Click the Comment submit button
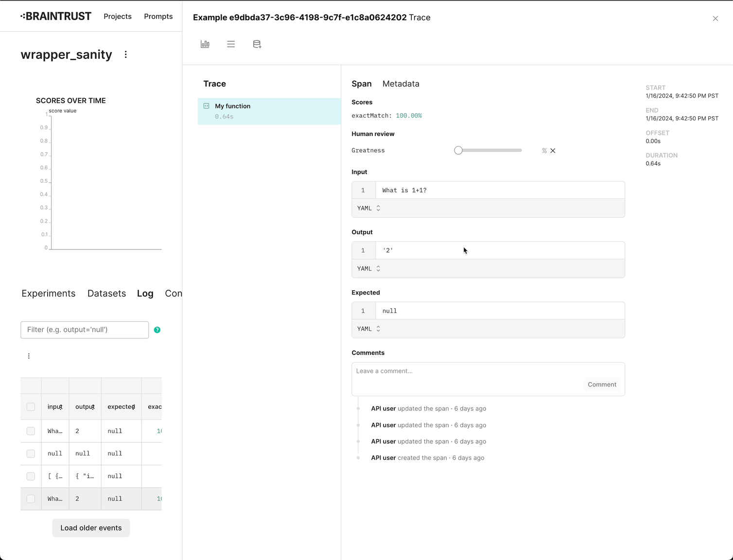 pos(602,385)
